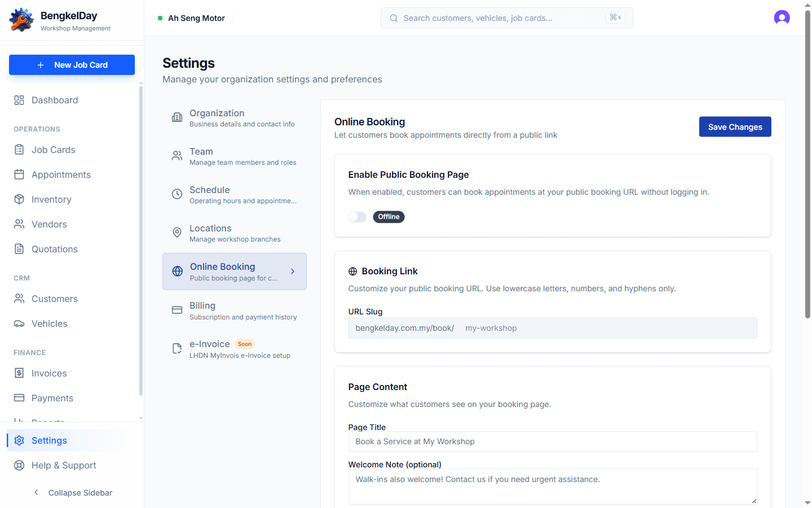Navigate to Inventory

click(72, 199)
